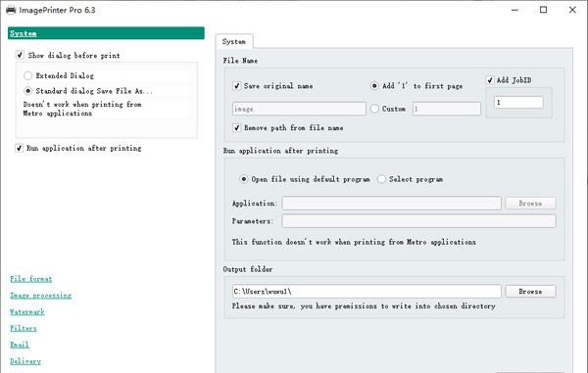Click the JobID value field
This screenshot has height=373, width=588.
click(518, 102)
